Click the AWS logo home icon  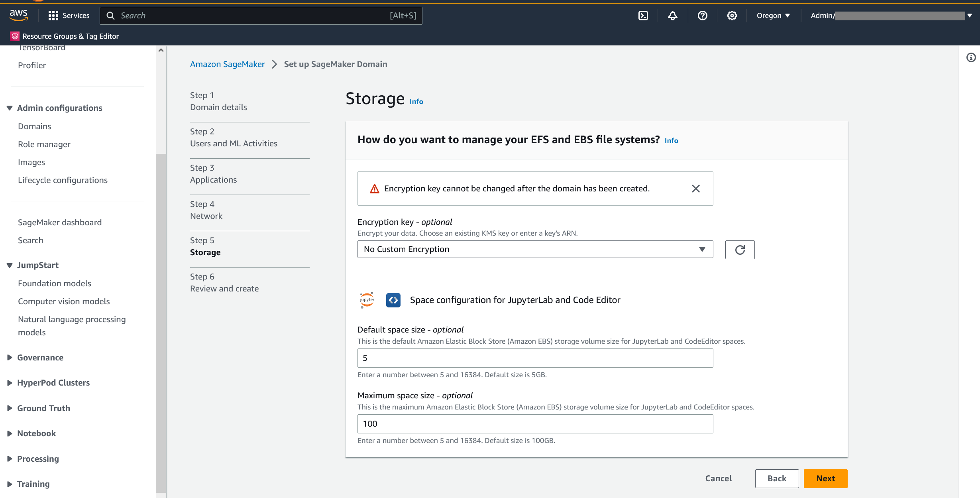point(19,15)
